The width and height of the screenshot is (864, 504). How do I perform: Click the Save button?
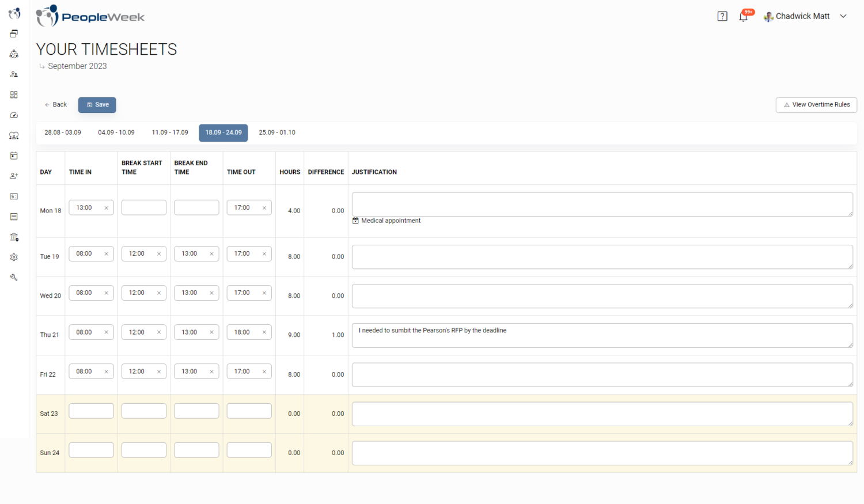[x=97, y=104]
